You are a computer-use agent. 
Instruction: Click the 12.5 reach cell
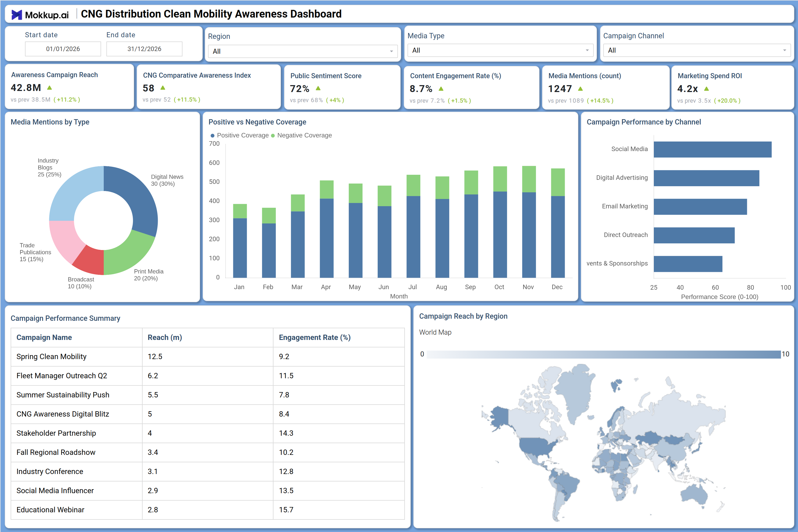208,357
